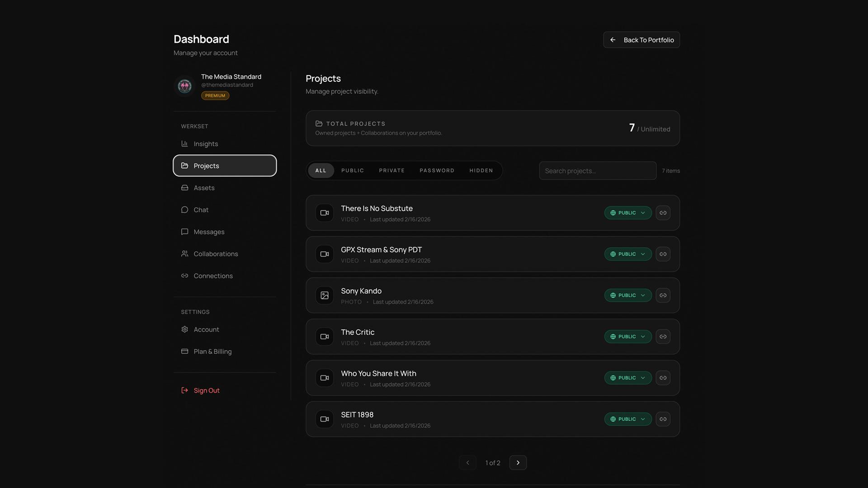Click video icon beside The Critic

pyautogui.click(x=324, y=337)
